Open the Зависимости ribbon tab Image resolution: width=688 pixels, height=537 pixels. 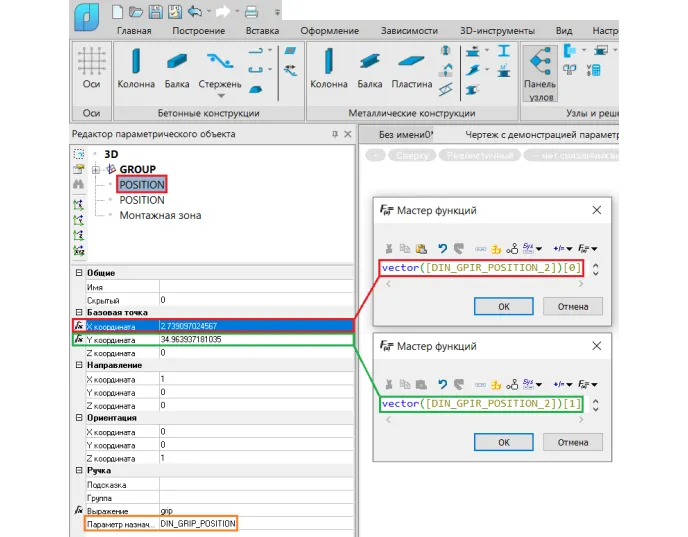409,31
